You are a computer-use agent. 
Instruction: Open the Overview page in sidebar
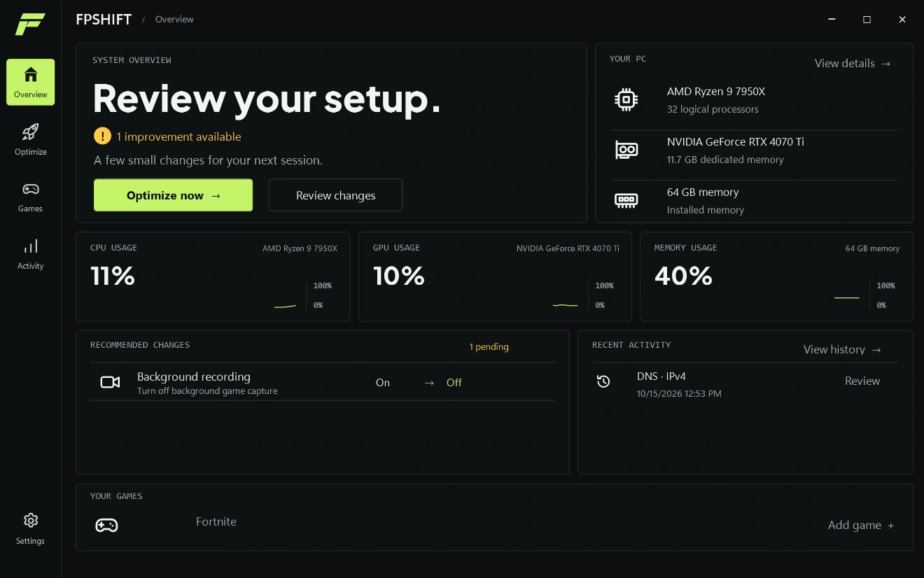(31, 82)
